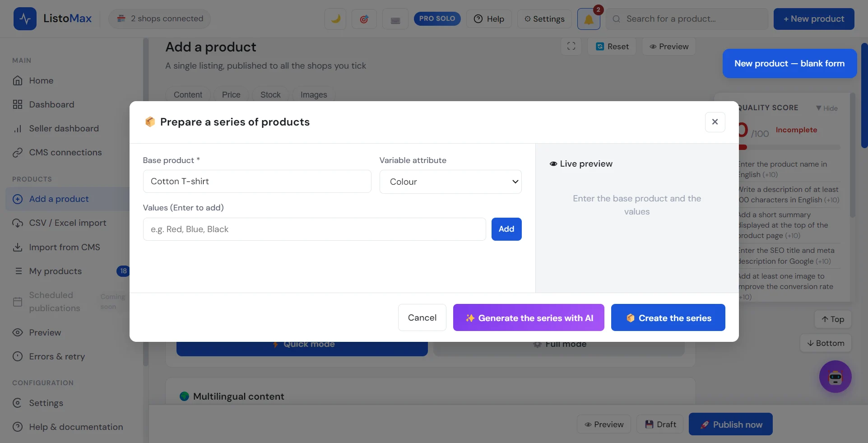Click the Add value button

click(x=506, y=229)
